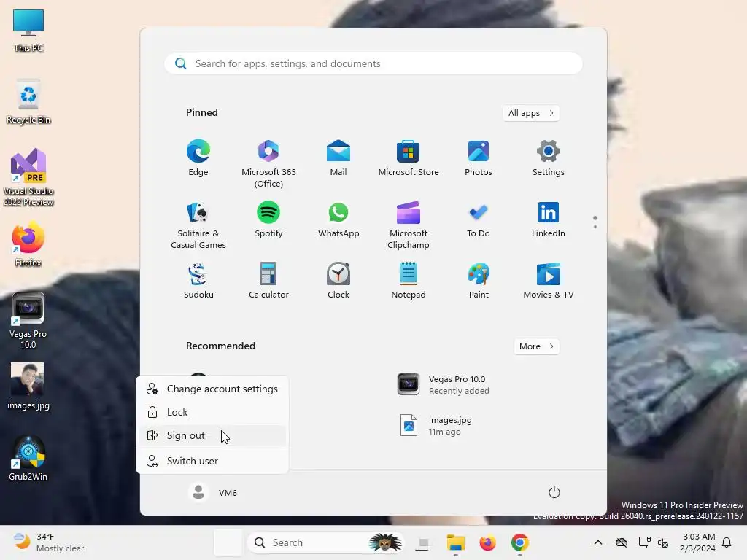Launch WhatsApp from pinned apps

[x=338, y=219]
